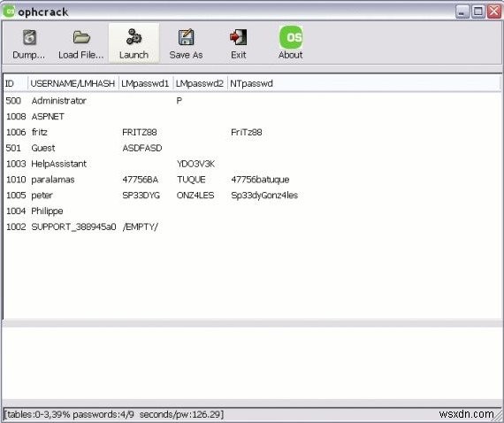Select the HelpAssistant row
Image resolution: width=504 pixels, height=423 pixels.
click(252, 164)
